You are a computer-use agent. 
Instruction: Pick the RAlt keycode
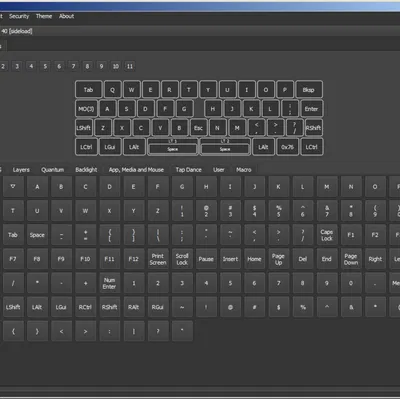pos(133,307)
